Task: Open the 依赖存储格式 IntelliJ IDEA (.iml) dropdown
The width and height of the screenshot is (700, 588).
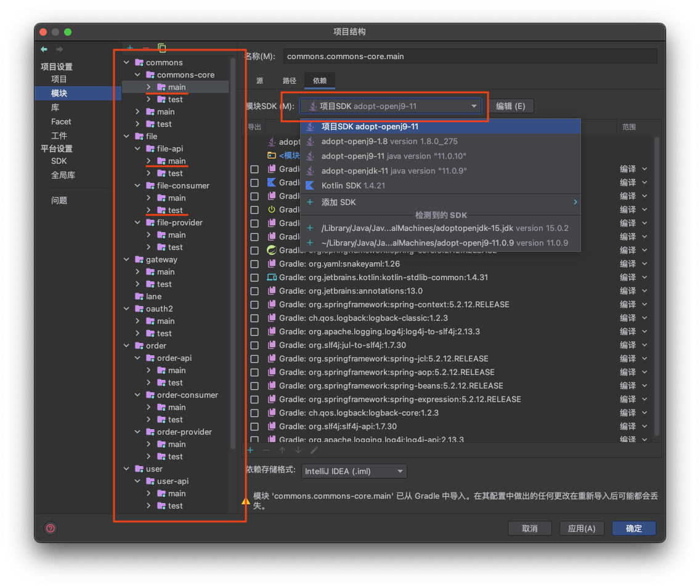Action: (354, 471)
